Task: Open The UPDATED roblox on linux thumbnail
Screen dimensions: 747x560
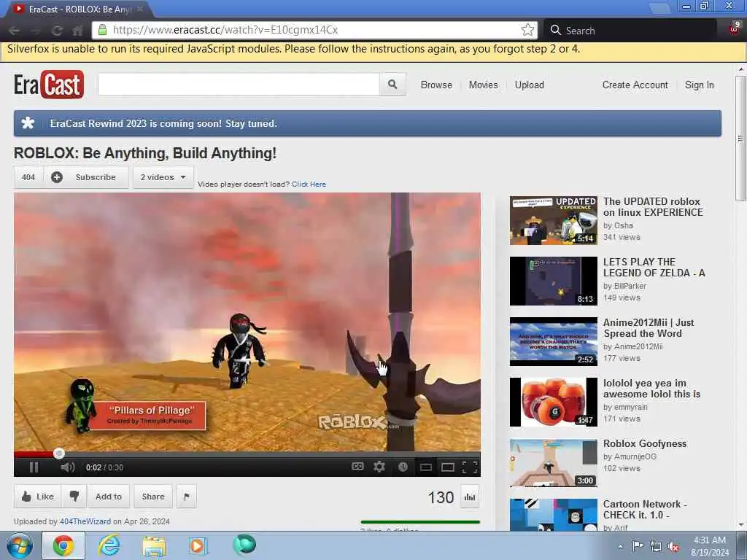Action: coord(553,220)
